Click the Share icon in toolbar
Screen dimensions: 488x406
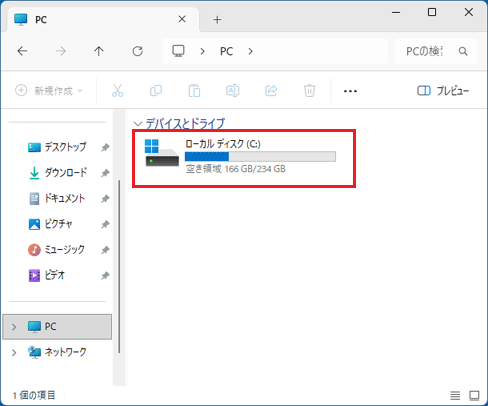click(x=271, y=90)
